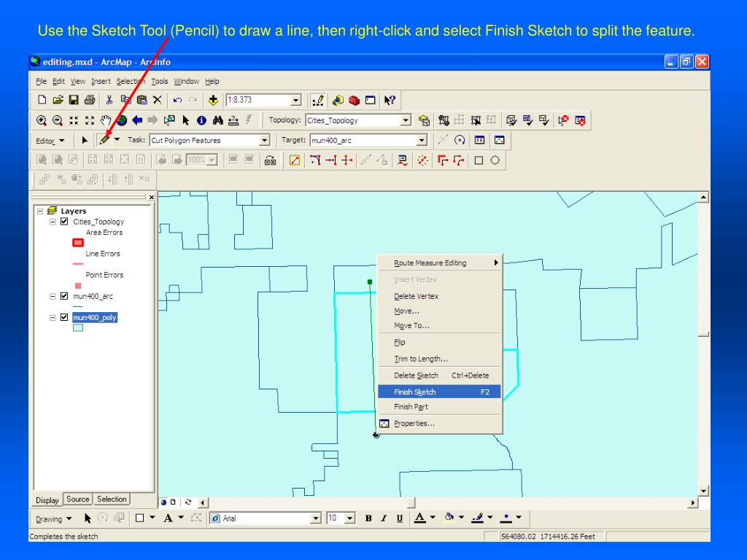The height and width of the screenshot is (560, 747).
Task: Open the Edit menu
Action: point(58,82)
